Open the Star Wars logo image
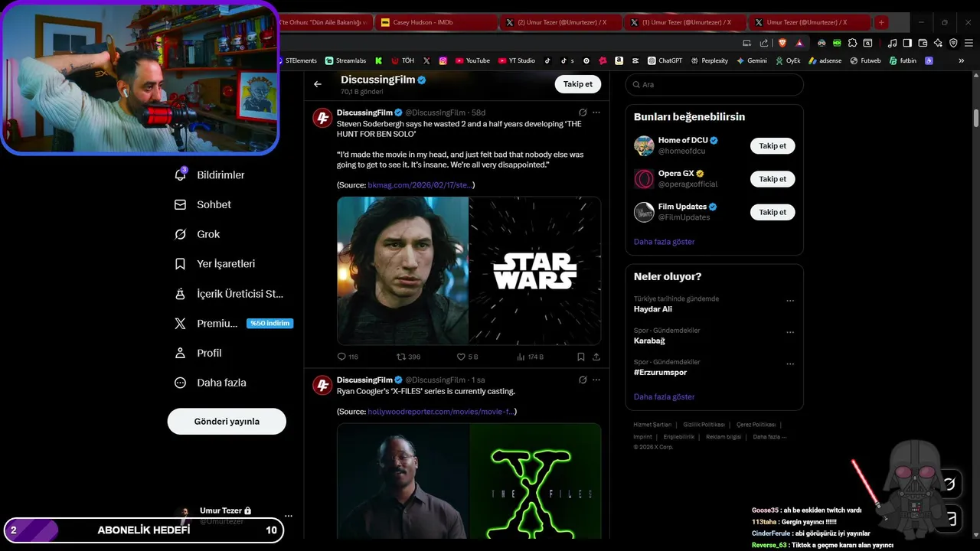Viewport: 980px width, 551px height. (535, 271)
